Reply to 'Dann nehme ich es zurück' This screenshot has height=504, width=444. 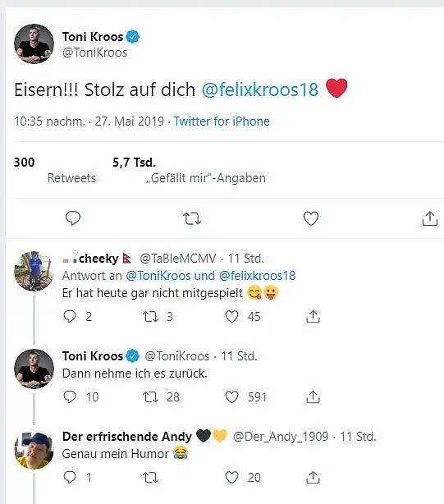[70, 397]
